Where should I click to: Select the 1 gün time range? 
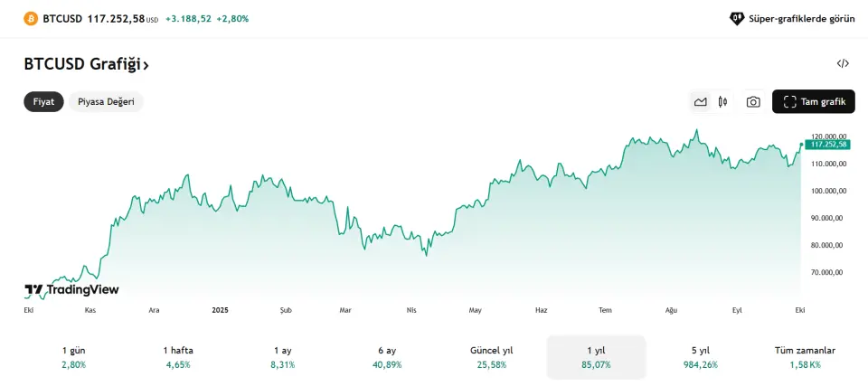pos(73,356)
